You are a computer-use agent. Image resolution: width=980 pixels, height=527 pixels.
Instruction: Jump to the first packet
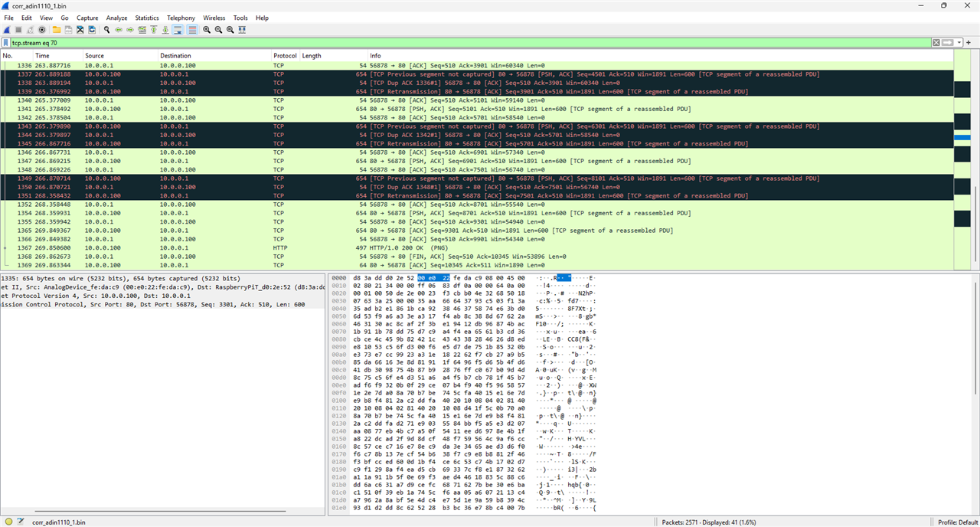click(x=153, y=30)
